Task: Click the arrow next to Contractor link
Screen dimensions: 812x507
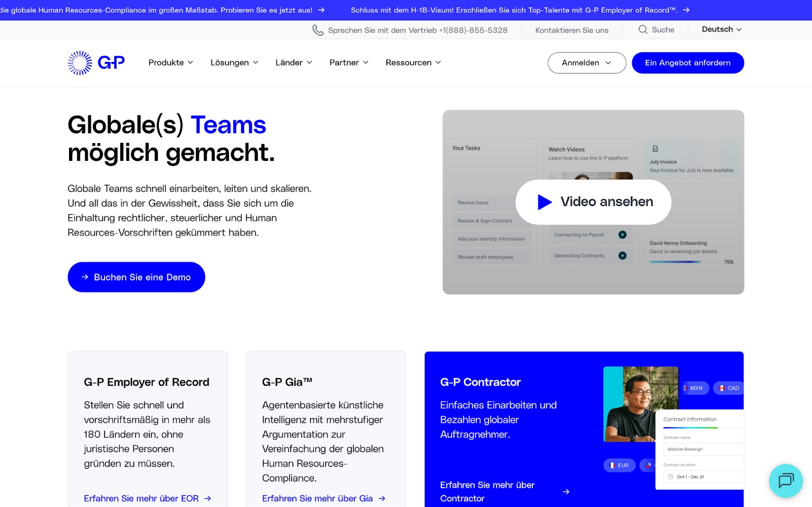Action: (x=566, y=492)
